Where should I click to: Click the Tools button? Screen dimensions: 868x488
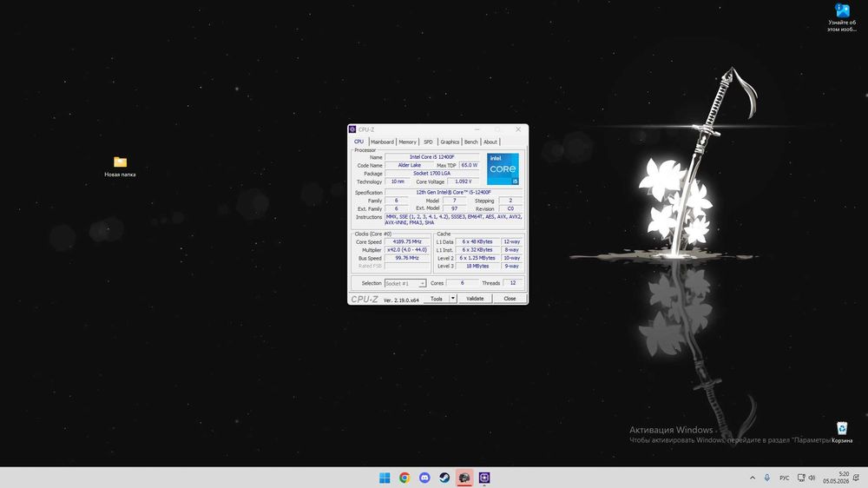click(437, 299)
